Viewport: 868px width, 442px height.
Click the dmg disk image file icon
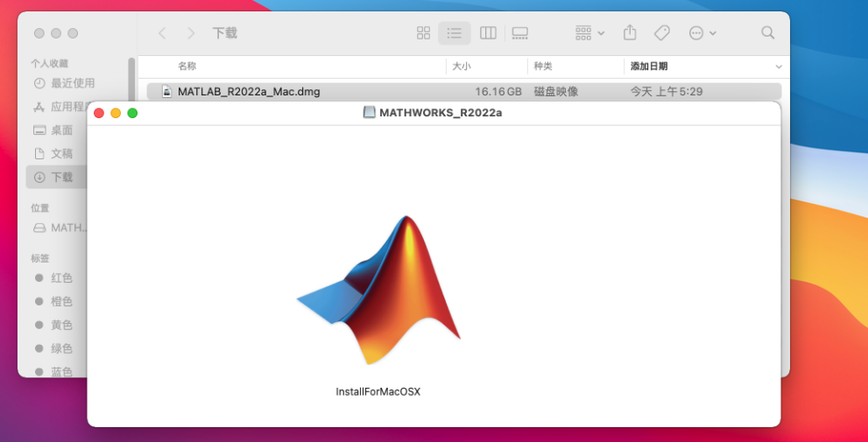pyautogui.click(x=166, y=92)
